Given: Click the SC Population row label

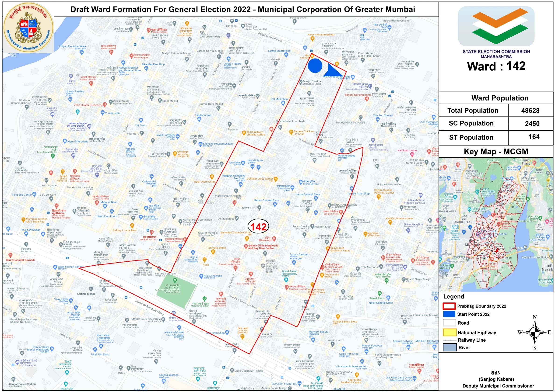Looking at the screenshot, I should (x=471, y=123).
